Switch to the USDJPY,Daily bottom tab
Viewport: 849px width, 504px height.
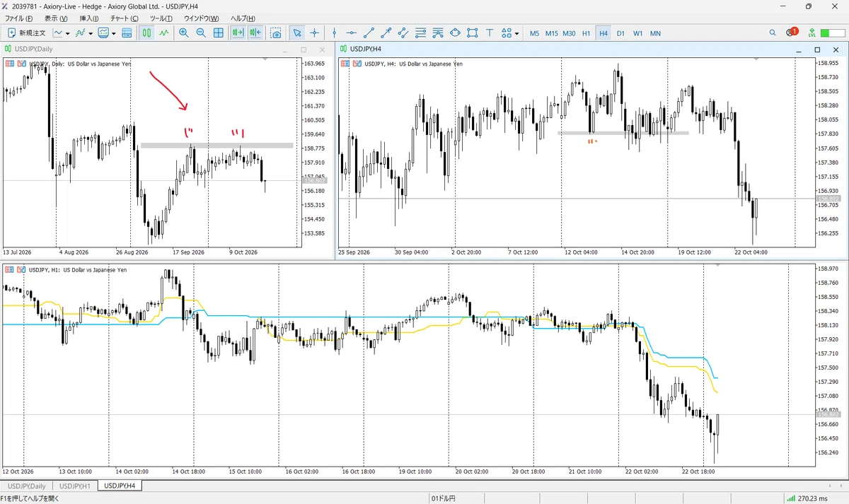click(x=26, y=486)
